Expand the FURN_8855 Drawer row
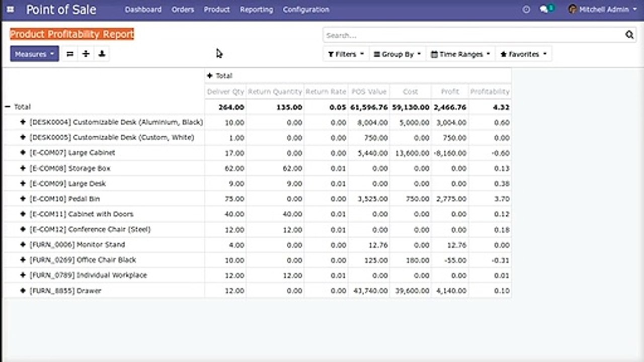This screenshot has width=644, height=362. (x=23, y=291)
